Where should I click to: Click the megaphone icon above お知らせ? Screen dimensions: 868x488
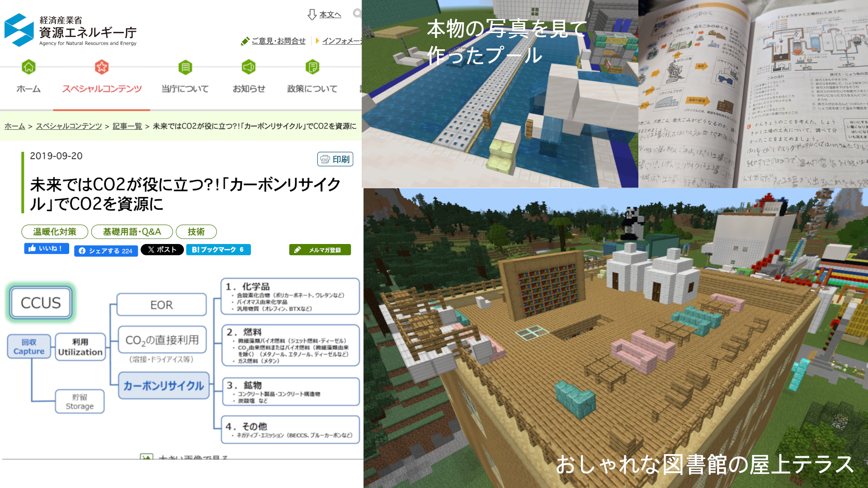249,67
